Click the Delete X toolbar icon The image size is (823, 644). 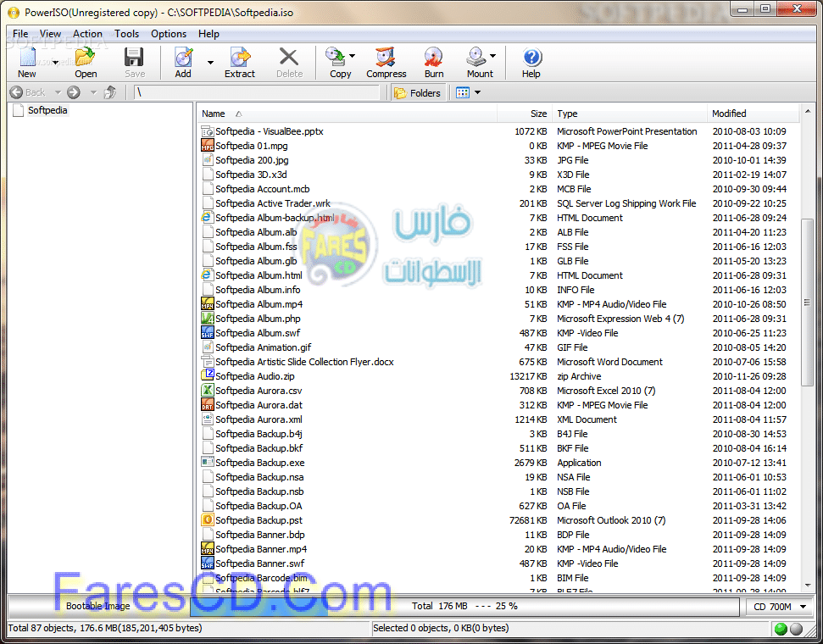[x=289, y=57]
